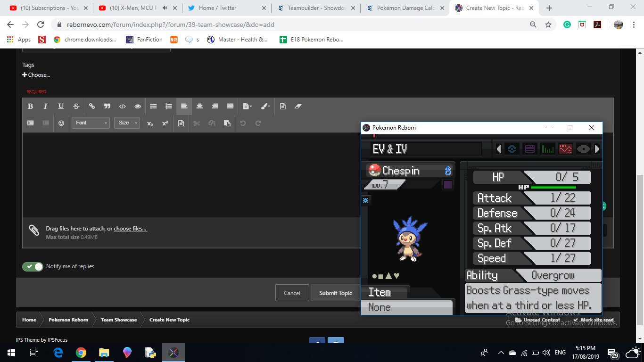The height and width of the screenshot is (362, 644).
Task: Toggle the Notify me of replies switch
Action: coord(33,267)
